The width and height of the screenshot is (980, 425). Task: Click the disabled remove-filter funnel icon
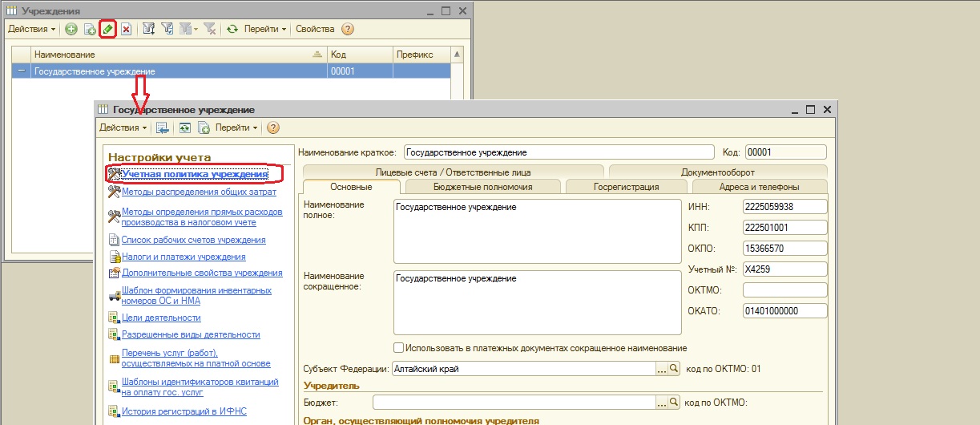point(209,29)
